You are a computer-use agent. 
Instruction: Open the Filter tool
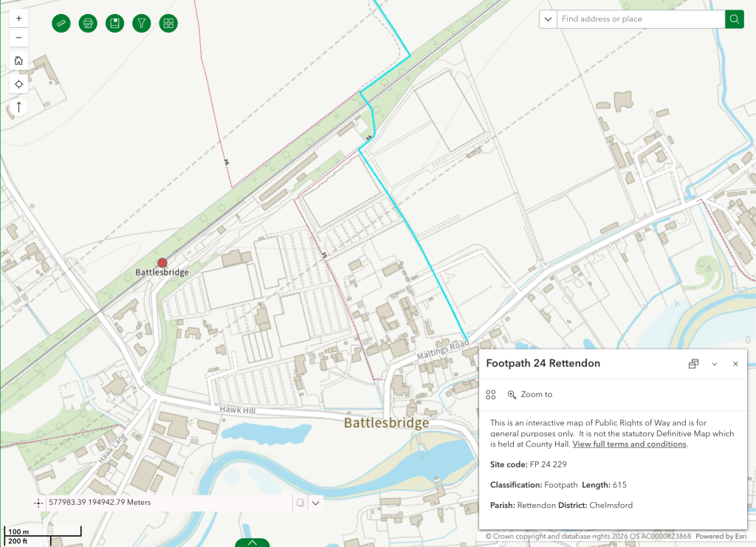(x=142, y=23)
